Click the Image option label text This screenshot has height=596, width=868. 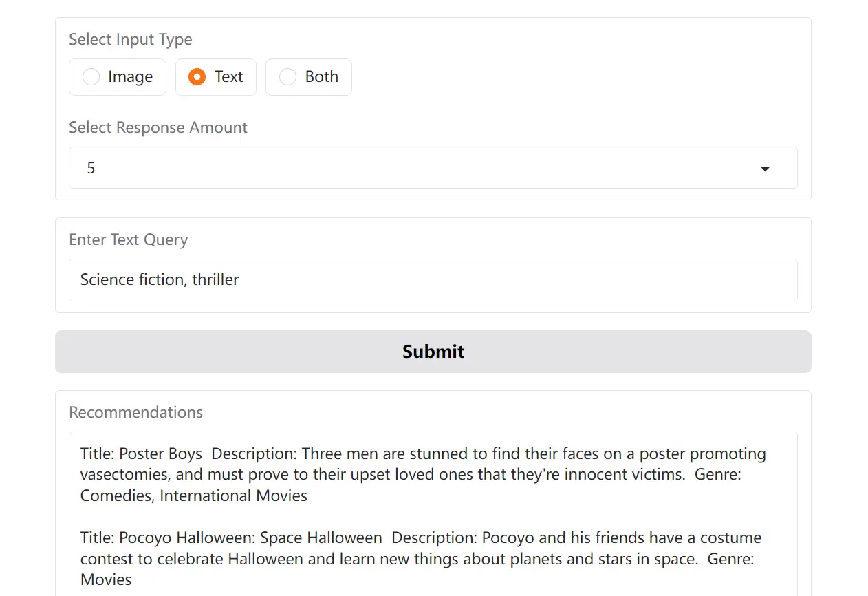[129, 77]
